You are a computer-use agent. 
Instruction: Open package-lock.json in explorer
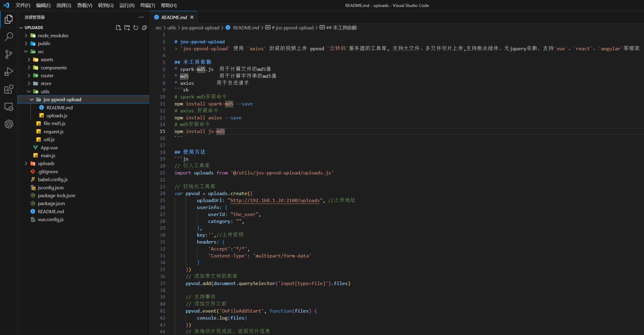click(57, 195)
